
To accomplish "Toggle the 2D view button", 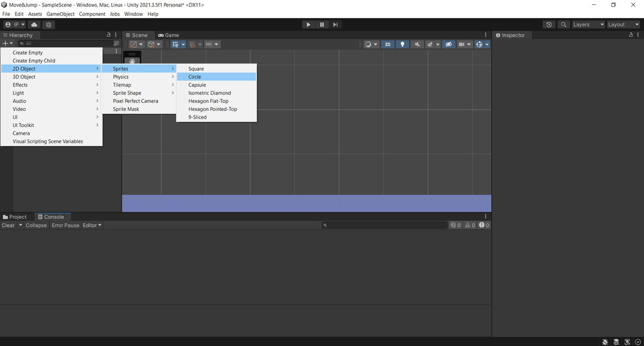I will pyautogui.click(x=387, y=45).
